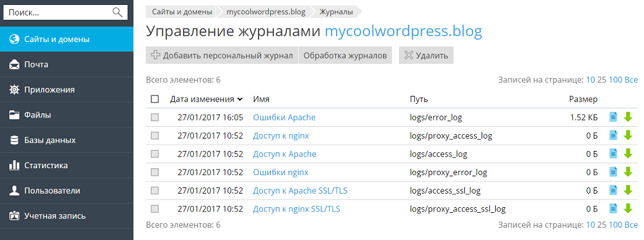
Task: Show 10 records per page in the bottom pager
Action: [590, 225]
